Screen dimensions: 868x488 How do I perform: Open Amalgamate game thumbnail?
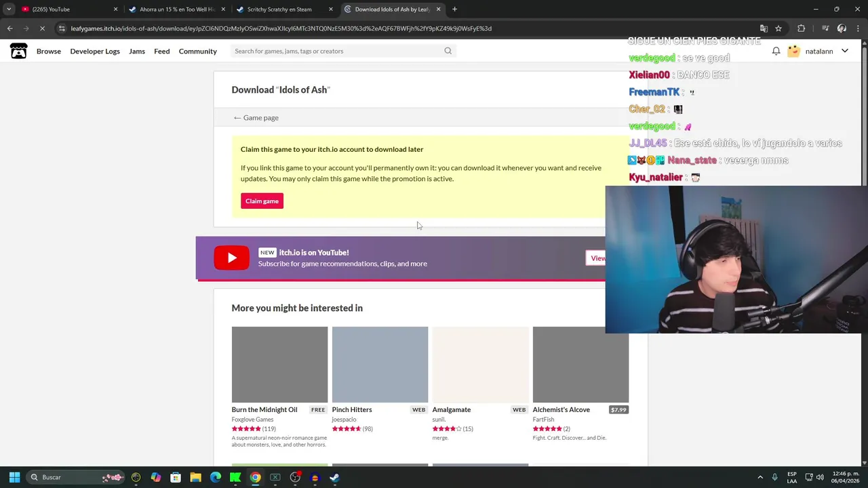[480, 365]
